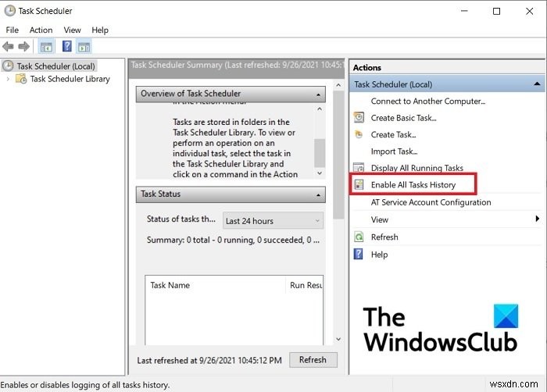Viewport: 547px width, 392px height.
Task: Open the File menu
Action: [13, 30]
